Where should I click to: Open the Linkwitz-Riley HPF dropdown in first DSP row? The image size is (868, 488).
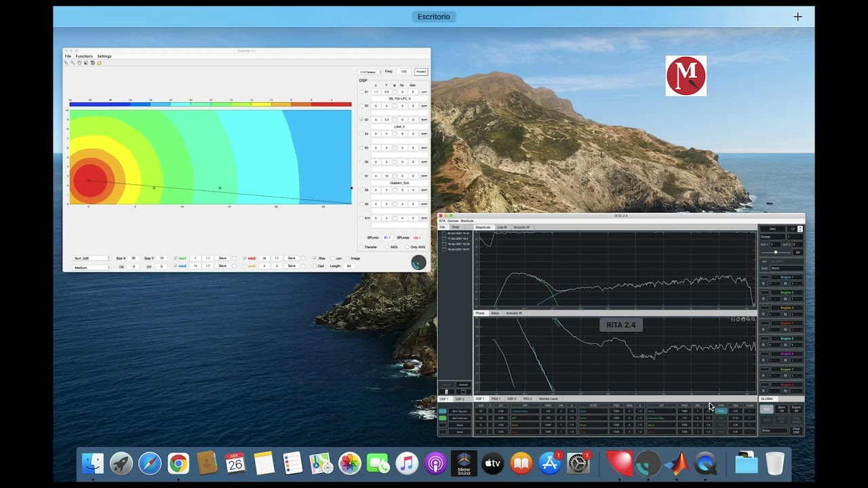coord(524,411)
